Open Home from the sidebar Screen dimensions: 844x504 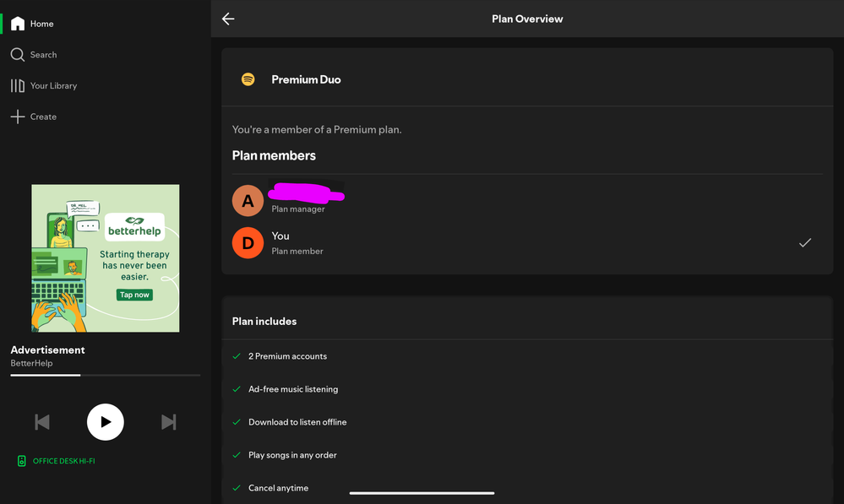[x=32, y=24]
